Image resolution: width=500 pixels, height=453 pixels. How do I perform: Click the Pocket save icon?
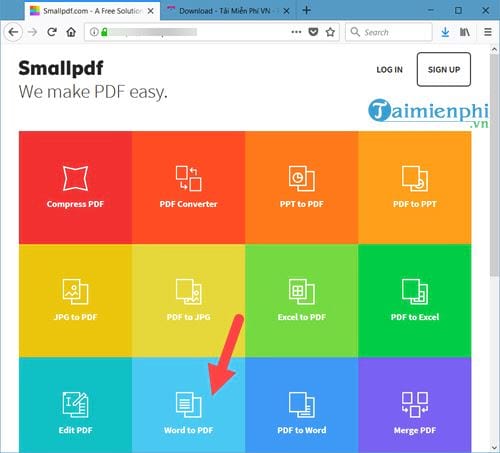(313, 32)
